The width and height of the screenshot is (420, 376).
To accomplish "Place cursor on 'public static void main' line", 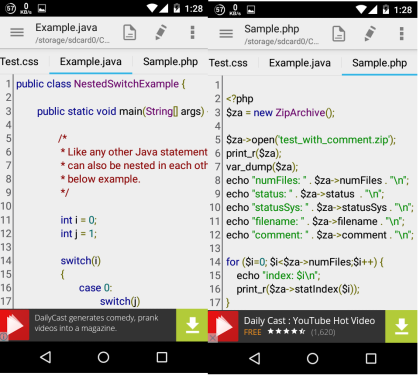I will pos(122,111).
